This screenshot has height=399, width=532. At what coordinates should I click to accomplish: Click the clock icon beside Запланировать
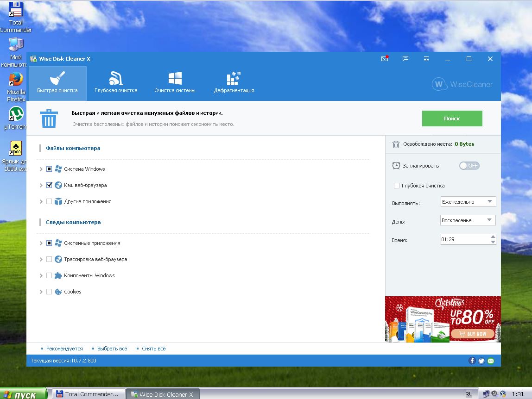pos(396,166)
